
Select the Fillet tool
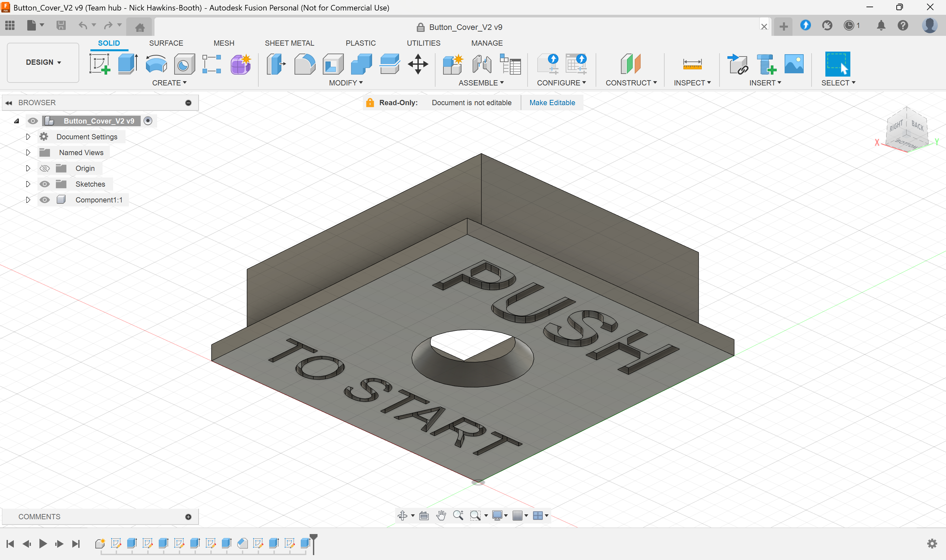(x=304, y=64)
